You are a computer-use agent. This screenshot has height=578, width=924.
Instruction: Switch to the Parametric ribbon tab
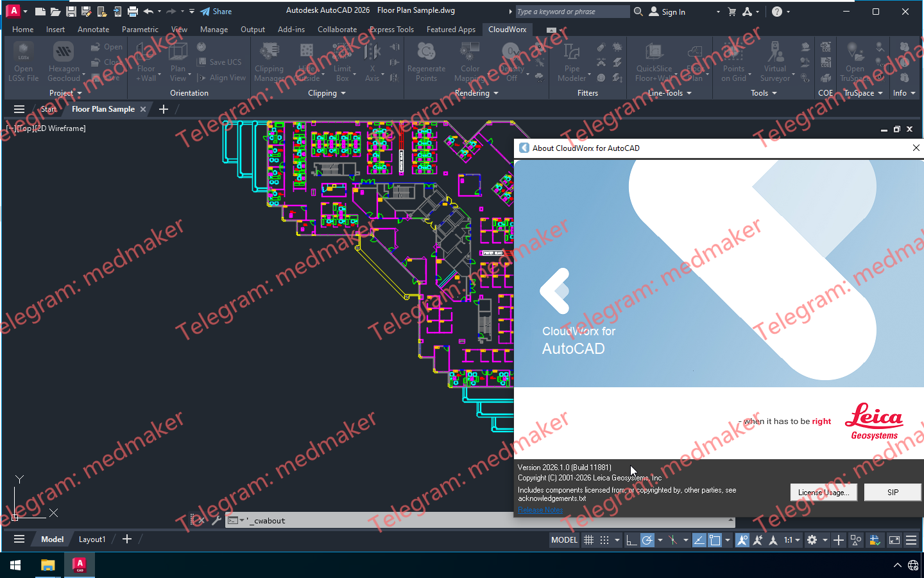(x=140, y=30)
